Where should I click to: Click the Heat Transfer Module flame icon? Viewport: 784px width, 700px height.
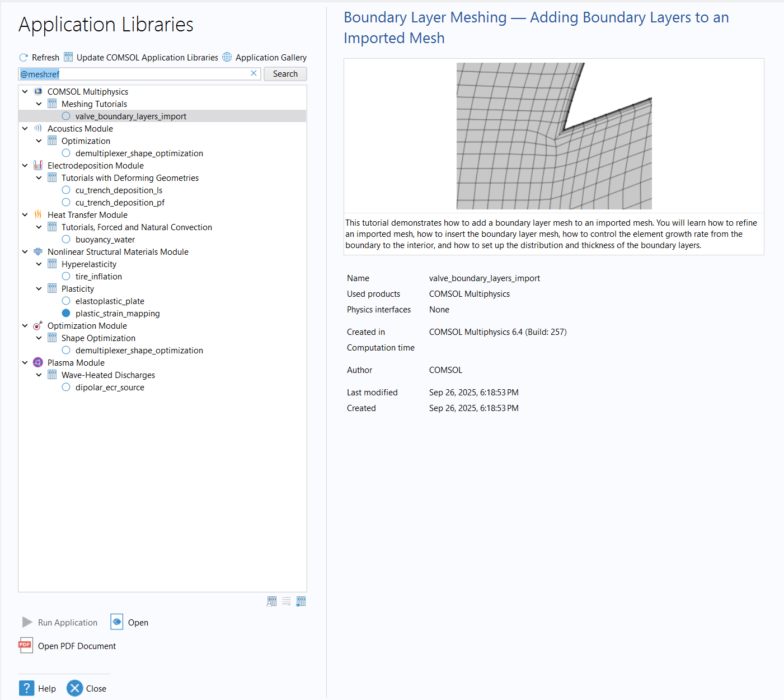click(x=38, y=214)
